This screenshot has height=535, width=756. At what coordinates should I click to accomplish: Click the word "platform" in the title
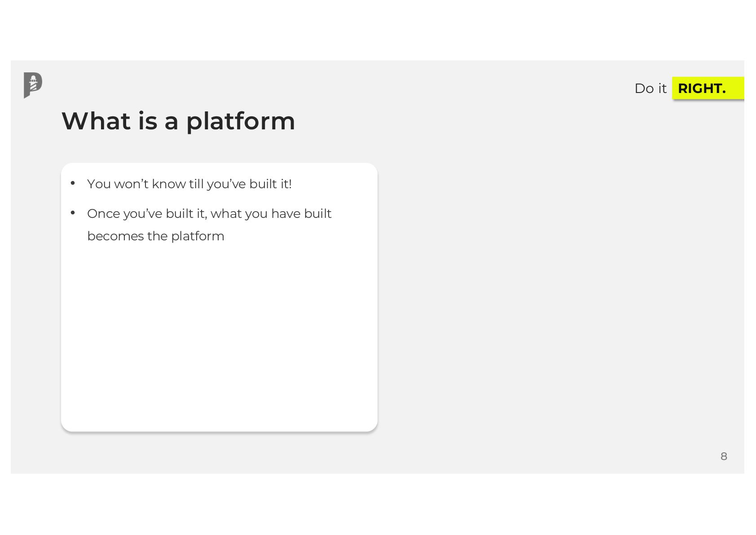[x=241, y=121]
